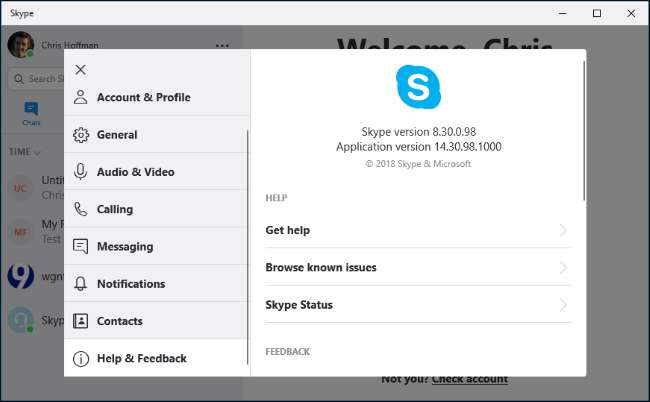Open the Skype Status page
This screenshot has width=650, height=402.
click(418, 305)
